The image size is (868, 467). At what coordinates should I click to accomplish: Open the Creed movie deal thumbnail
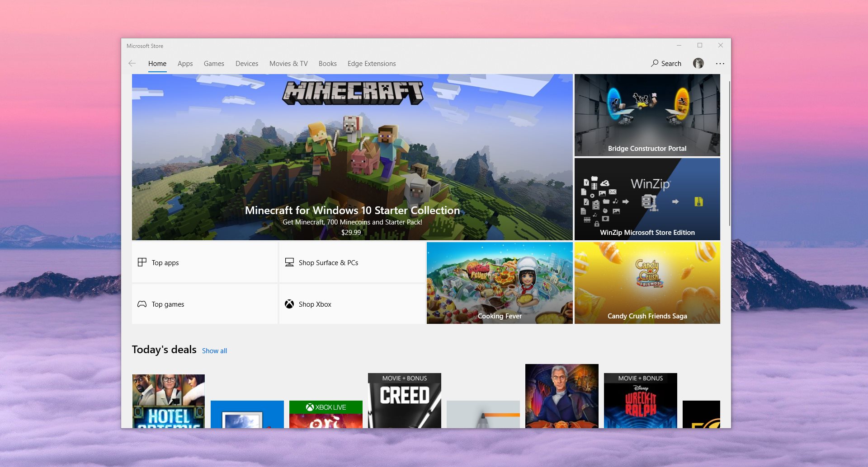[x=405, y=401]
